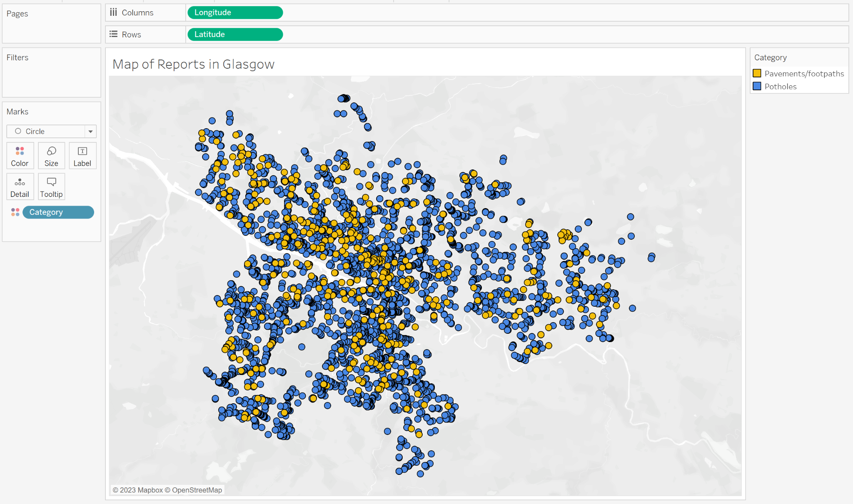Screen dimensions: 853x504
Task: Click the map title text
Action: tap(193, 64)
